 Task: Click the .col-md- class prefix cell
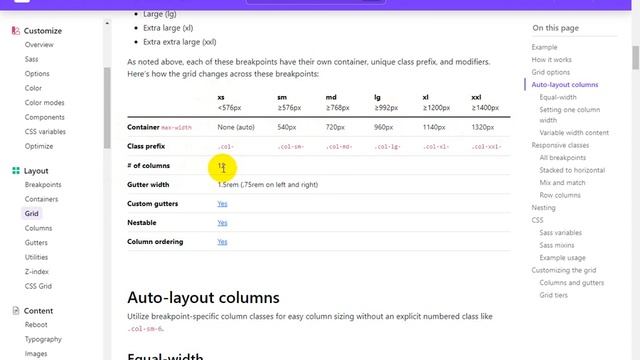point(339,147)
